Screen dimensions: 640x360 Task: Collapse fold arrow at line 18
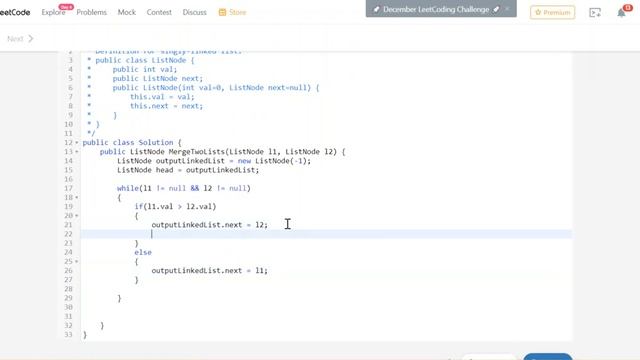(77, 198)
